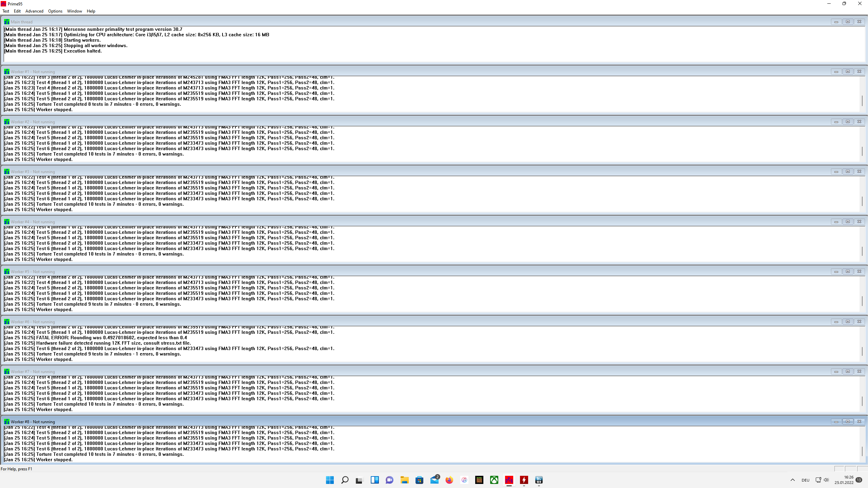This screenshot has height=488, width=868.
Task: Click the Worker #6 vertical scrollbar thumb
Action: click(x=862, y=351)
